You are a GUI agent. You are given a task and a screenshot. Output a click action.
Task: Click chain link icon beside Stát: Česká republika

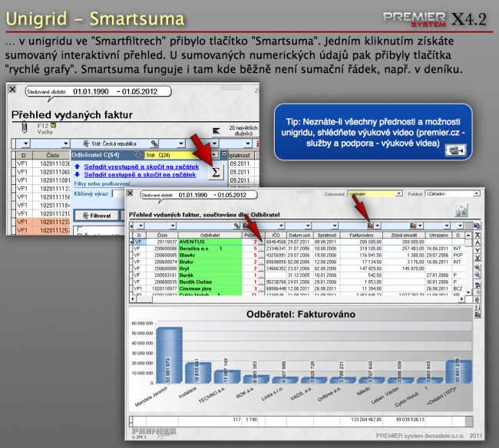[154, 143]
